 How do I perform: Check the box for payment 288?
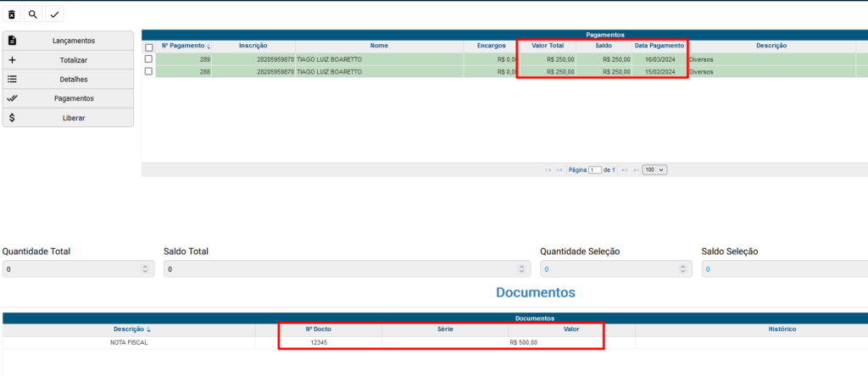[148, 71]
